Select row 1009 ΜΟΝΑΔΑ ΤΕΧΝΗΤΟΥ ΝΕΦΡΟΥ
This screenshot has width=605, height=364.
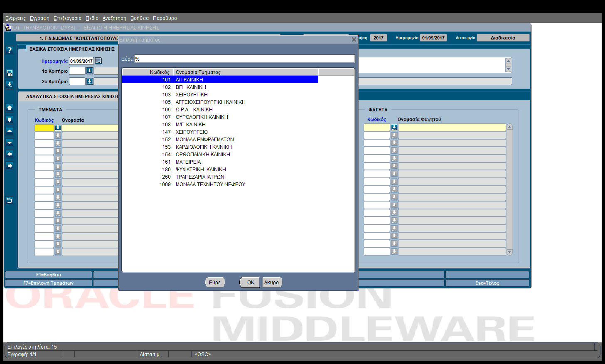(x=220, y=184)
